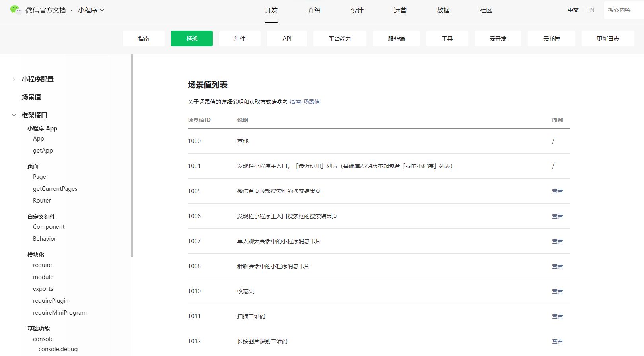The height and width of the screenshot is (356, 644).
Task: Click the 自定义组件 sidebar heading
Action: 41,217
